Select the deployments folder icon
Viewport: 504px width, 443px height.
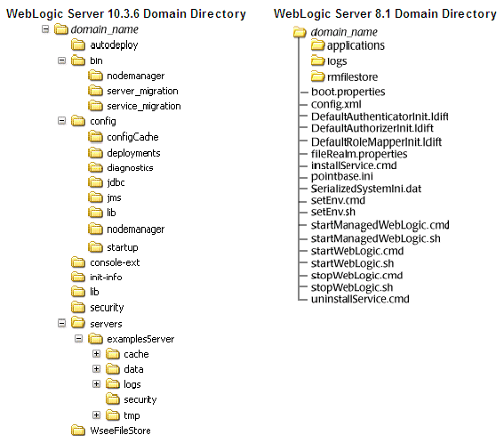(95, 152)
